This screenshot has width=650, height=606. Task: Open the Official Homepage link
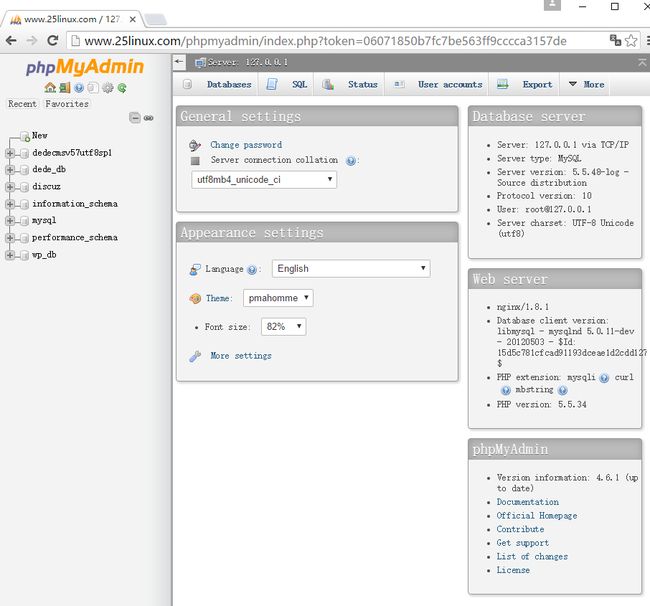tap(537, 516)
